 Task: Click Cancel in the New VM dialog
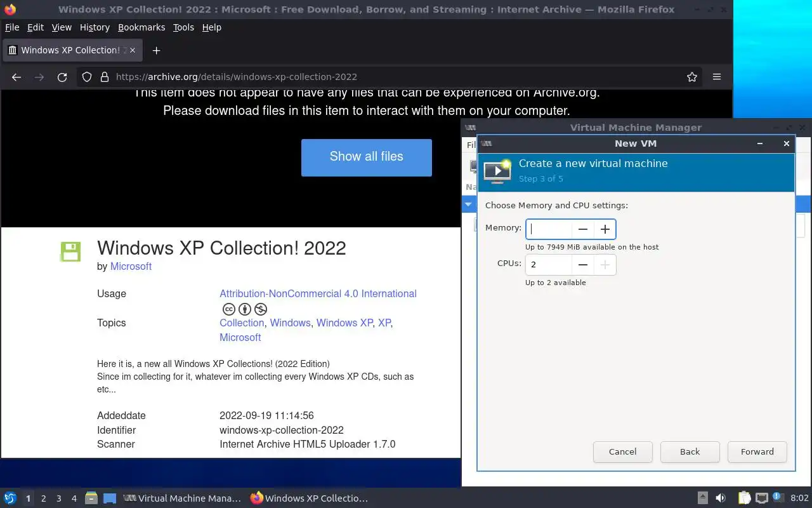(x=622, y=452)
